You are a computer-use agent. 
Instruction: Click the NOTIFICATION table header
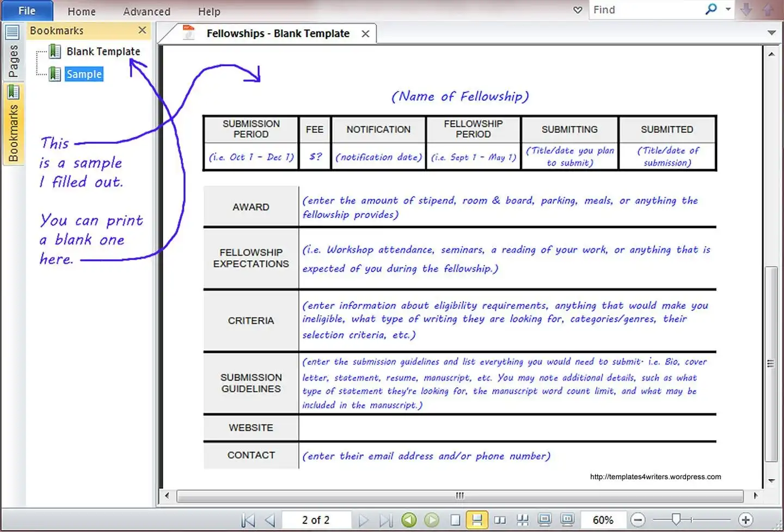click(x=378, y=130)
